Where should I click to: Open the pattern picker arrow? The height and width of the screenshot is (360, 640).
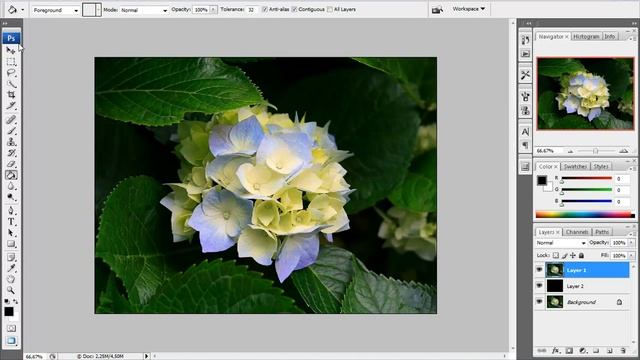tap(98, 10)
